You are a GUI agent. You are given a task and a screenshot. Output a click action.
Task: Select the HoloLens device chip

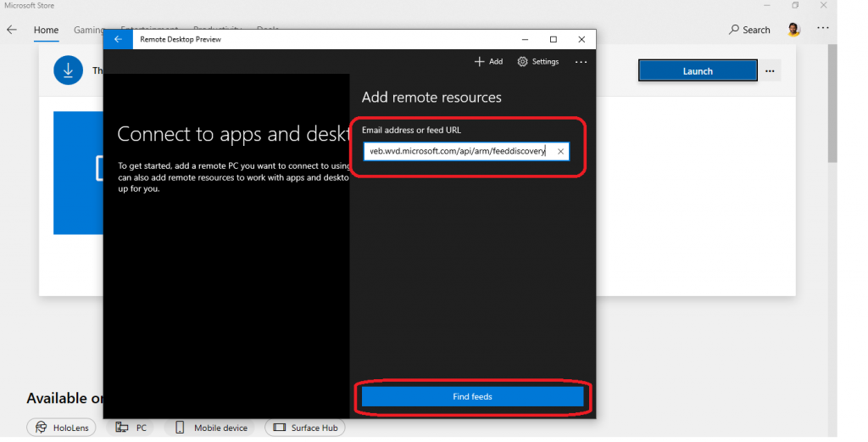[x=61, y=428]
